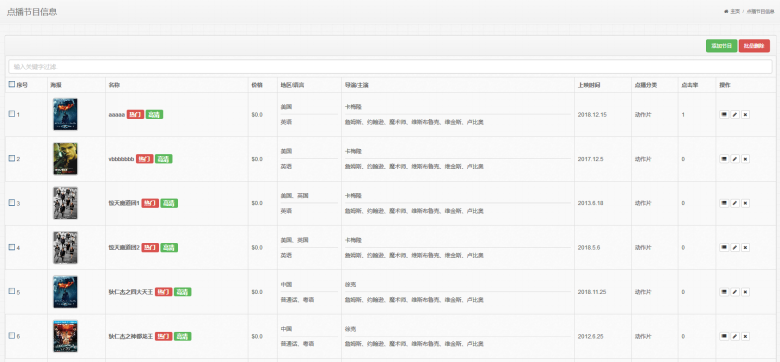Click the first action icon in row 6
Screen dimensions: 780x362
724,337
